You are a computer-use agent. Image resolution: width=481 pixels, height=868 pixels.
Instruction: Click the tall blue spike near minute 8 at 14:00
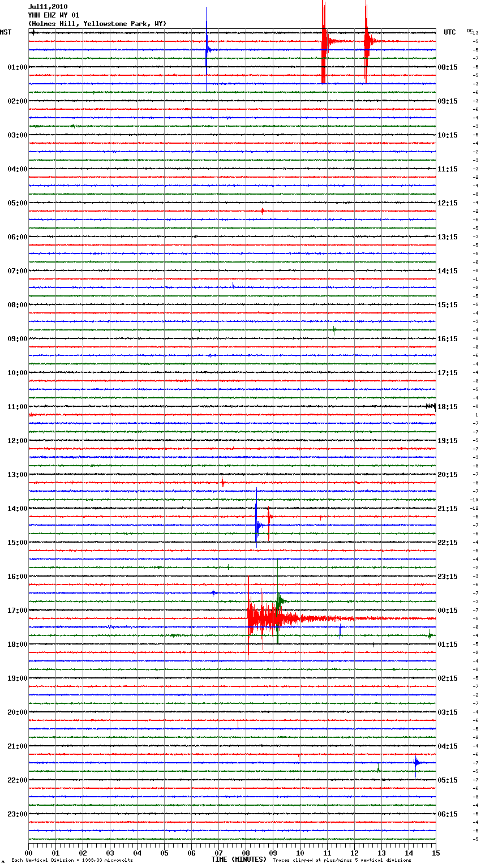257,518
